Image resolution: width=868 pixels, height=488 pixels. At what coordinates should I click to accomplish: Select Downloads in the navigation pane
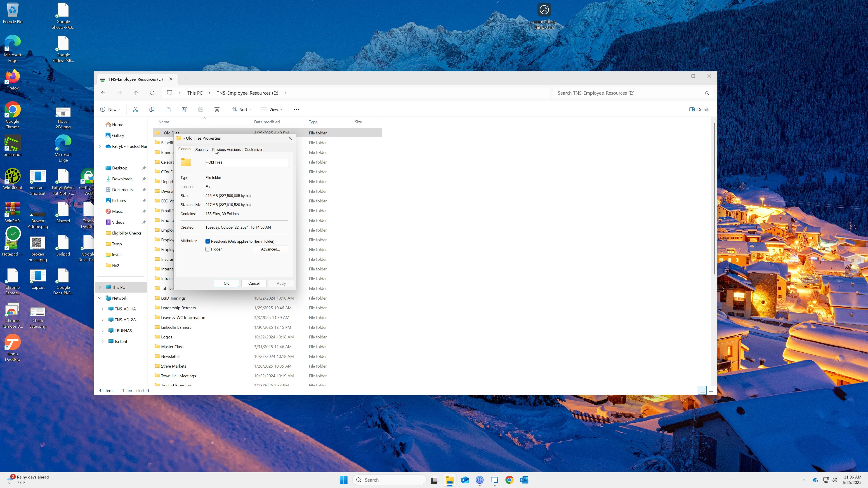pyautogui.click(x=122, y=179)
